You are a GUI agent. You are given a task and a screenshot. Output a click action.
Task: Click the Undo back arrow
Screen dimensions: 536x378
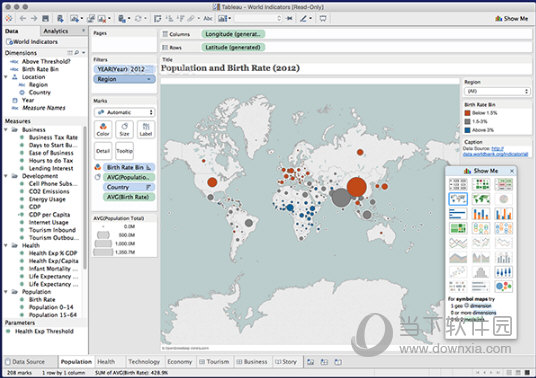(x=23, y=18)
